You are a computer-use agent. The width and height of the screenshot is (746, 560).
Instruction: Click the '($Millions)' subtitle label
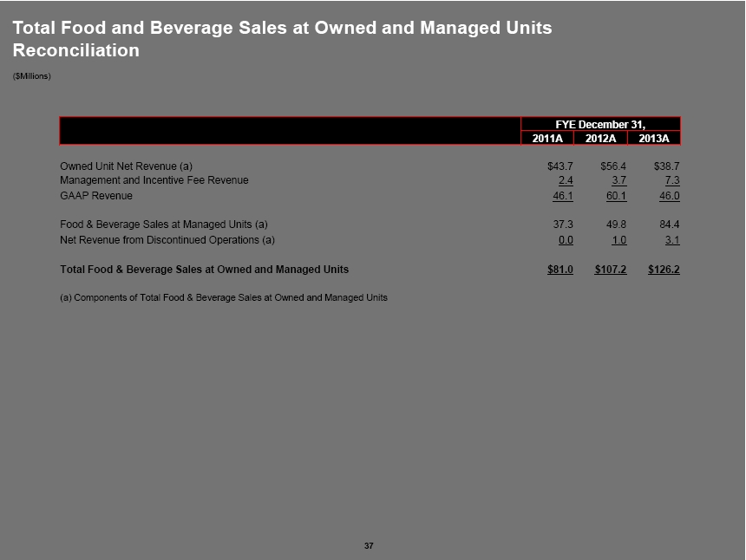(x=32, y=76)
